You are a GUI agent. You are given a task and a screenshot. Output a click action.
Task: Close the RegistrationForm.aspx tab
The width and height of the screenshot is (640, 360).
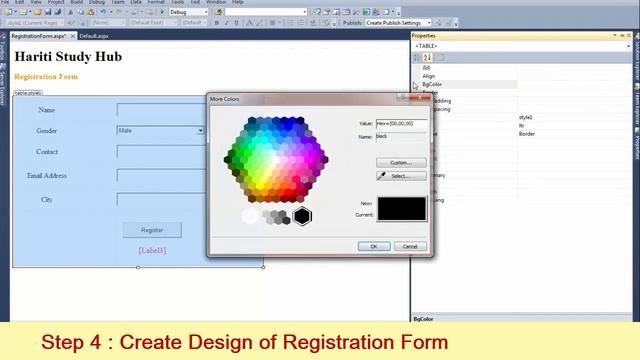tap(73, 36)
